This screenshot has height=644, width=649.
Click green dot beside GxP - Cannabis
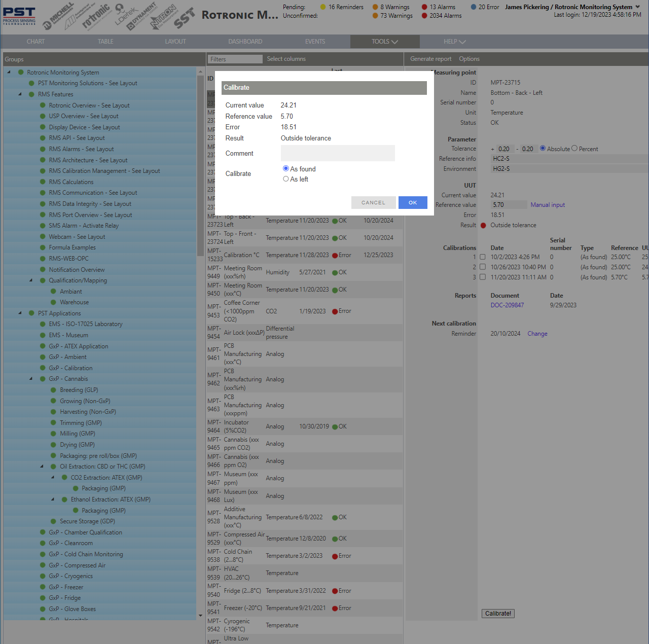43,379
